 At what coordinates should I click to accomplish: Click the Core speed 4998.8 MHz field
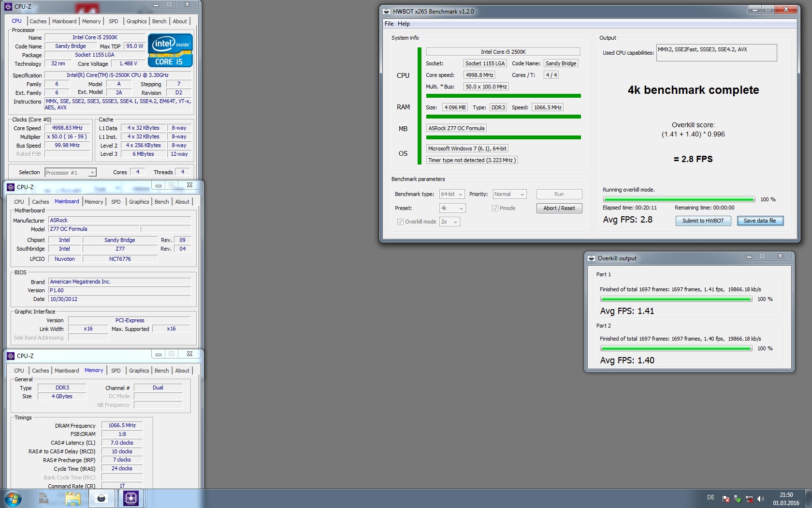(479, 75)
